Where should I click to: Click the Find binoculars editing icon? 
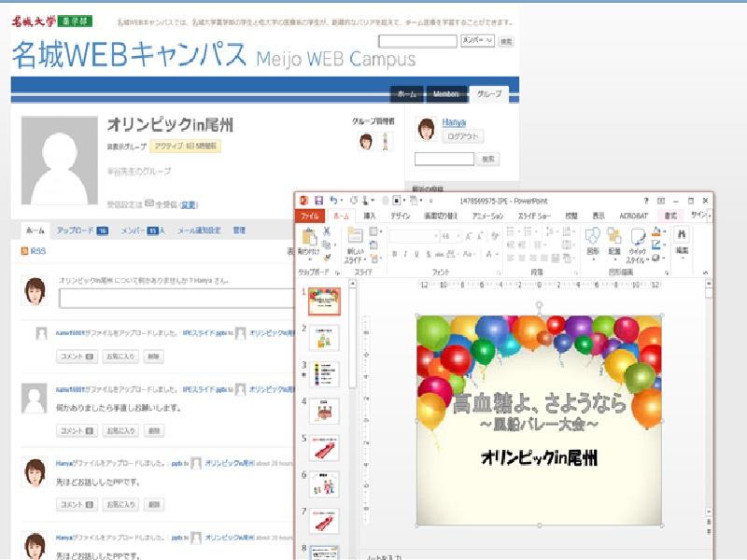tap(682, 235)
